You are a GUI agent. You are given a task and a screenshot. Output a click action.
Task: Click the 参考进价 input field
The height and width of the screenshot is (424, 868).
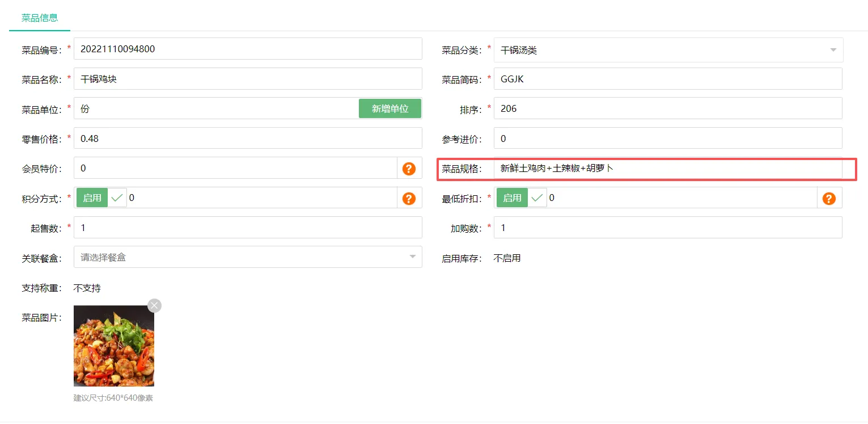(x=667, y=138)
